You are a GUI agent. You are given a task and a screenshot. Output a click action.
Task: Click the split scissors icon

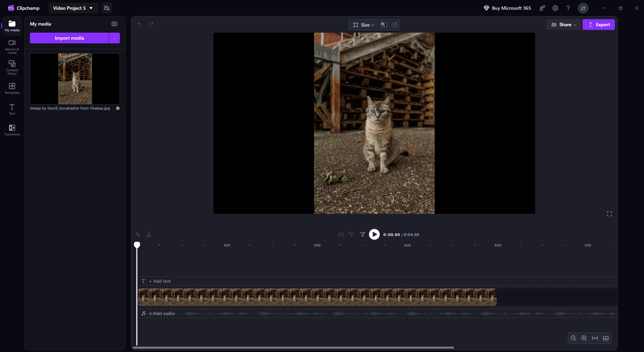pyautogui.click(x=149, y=234)
